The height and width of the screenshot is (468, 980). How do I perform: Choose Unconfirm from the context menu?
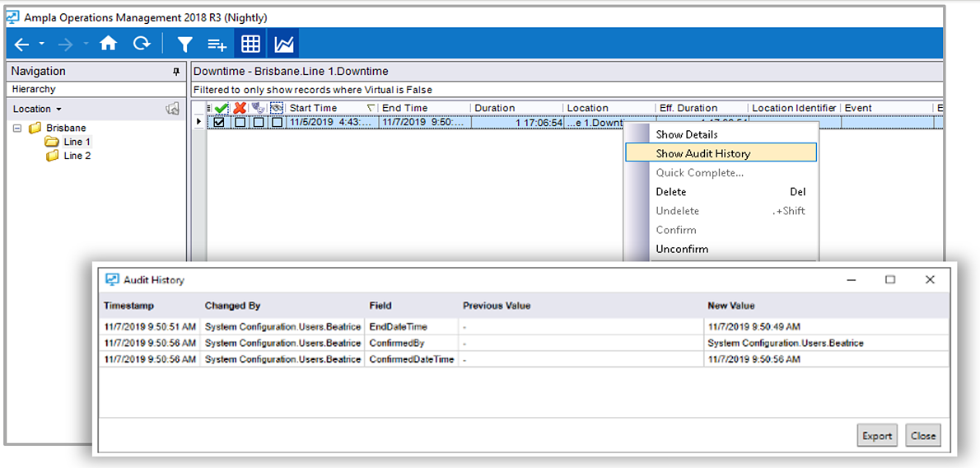pyautogui.click(x=681, y=249)
